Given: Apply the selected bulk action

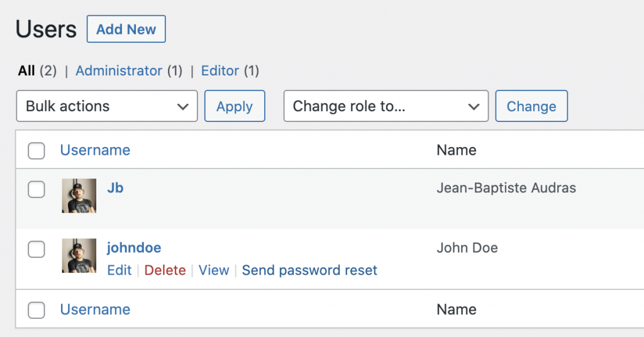Looking at the screenshot, I should click(235, 106).
